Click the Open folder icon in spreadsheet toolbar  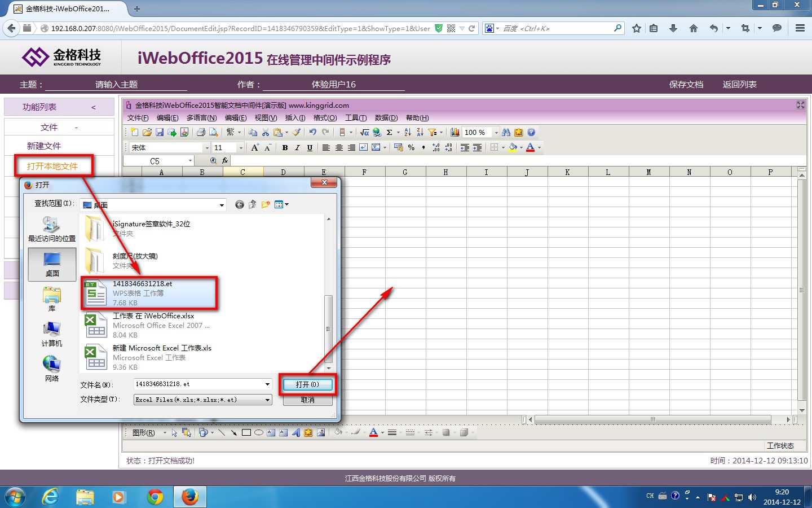[147, 132]
